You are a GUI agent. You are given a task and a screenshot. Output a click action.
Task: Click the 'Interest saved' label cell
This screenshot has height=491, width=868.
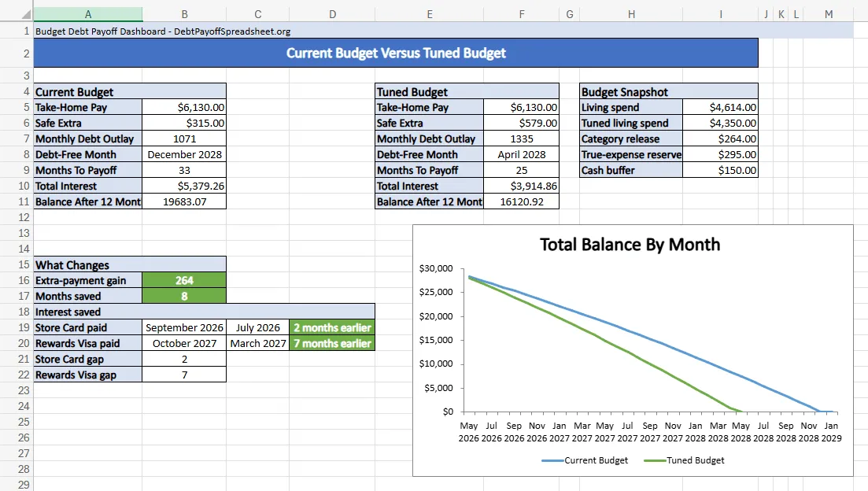pos(205,312)
